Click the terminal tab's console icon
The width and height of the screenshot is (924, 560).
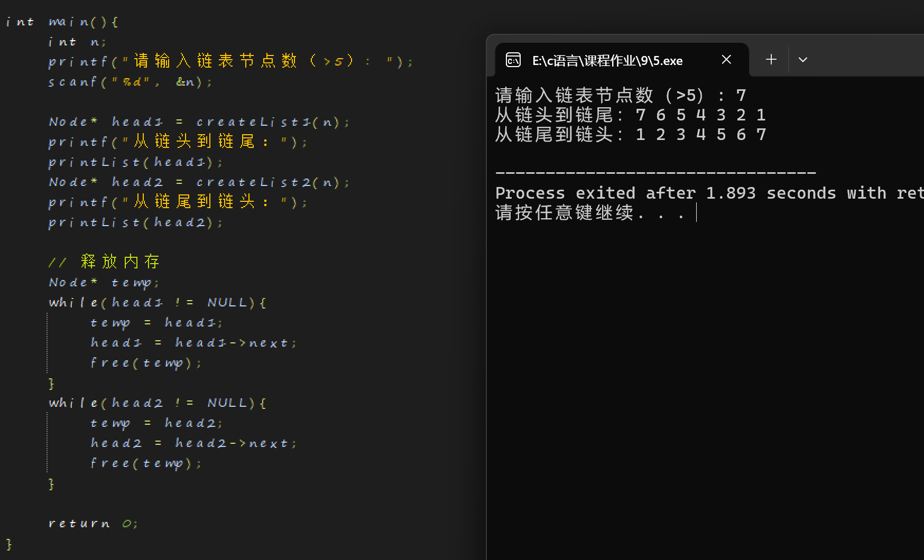(x=513, y=60)
